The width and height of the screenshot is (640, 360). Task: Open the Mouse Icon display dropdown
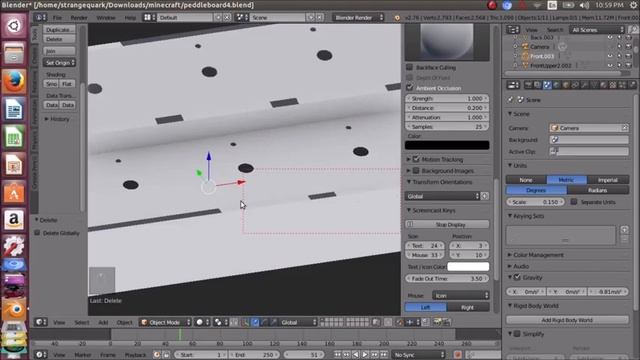460,295
